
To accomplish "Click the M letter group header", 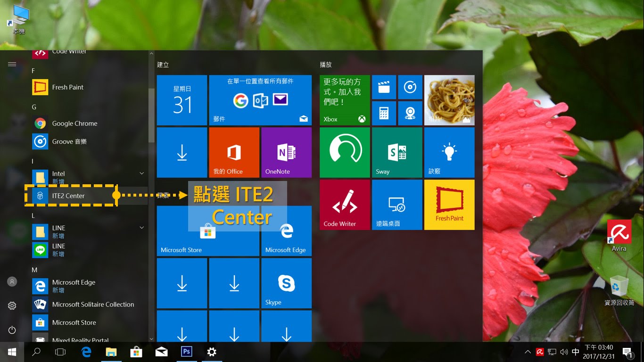I will tap(34, 270).
